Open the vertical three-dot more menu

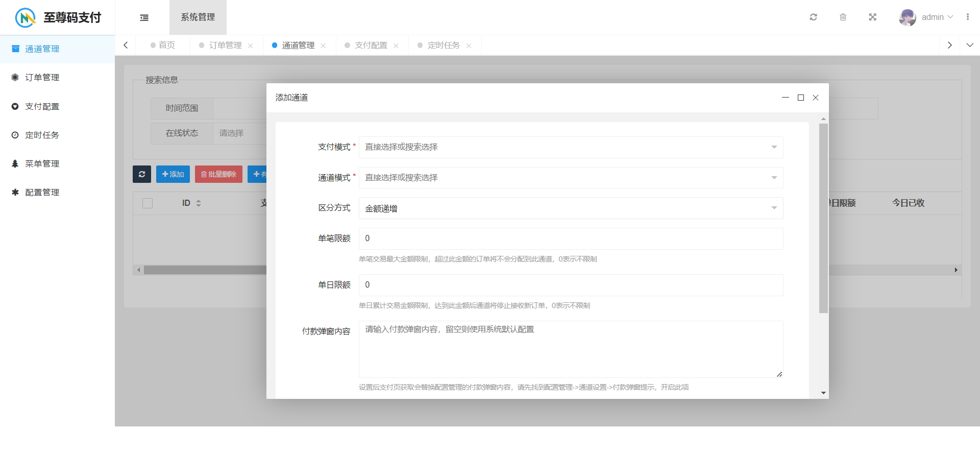[x=968, y=17]
